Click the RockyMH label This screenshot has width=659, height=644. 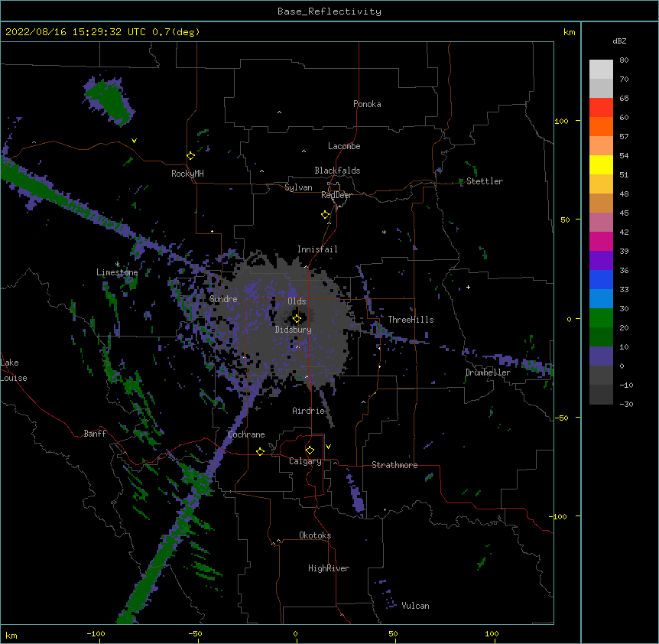[x=187, y=174]
